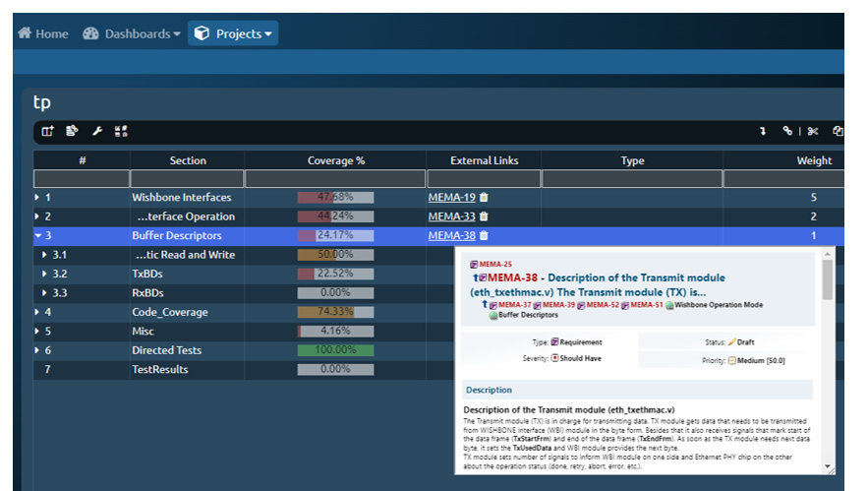Expand the TxBDs subsection 3.2
Screen dimensions: 868x491
pyautogui.click(x=44, y=275)
